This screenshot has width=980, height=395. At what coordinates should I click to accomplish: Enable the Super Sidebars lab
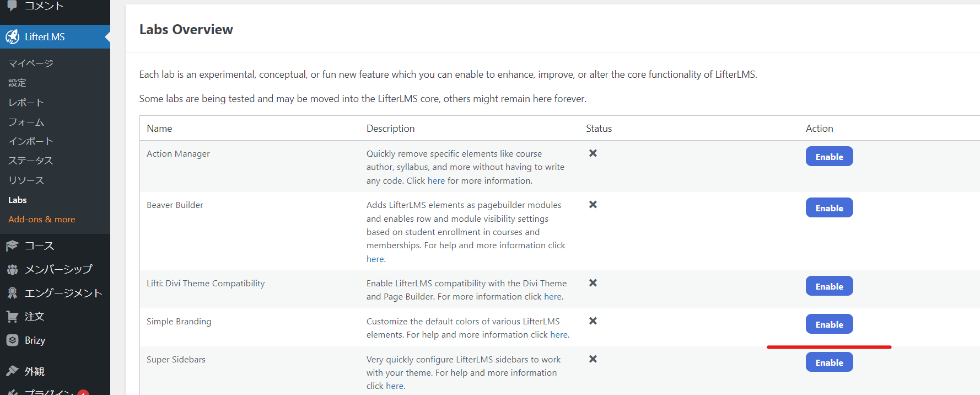[829, 362]
